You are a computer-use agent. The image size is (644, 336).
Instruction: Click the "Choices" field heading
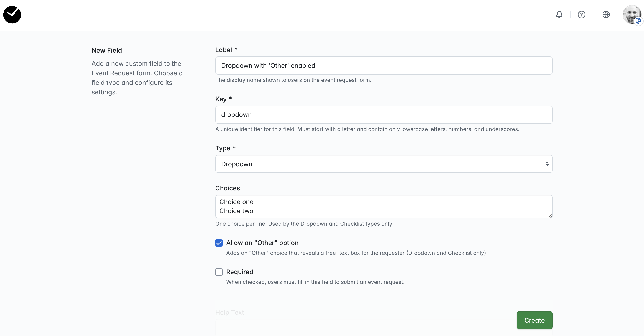pos(228,188)
